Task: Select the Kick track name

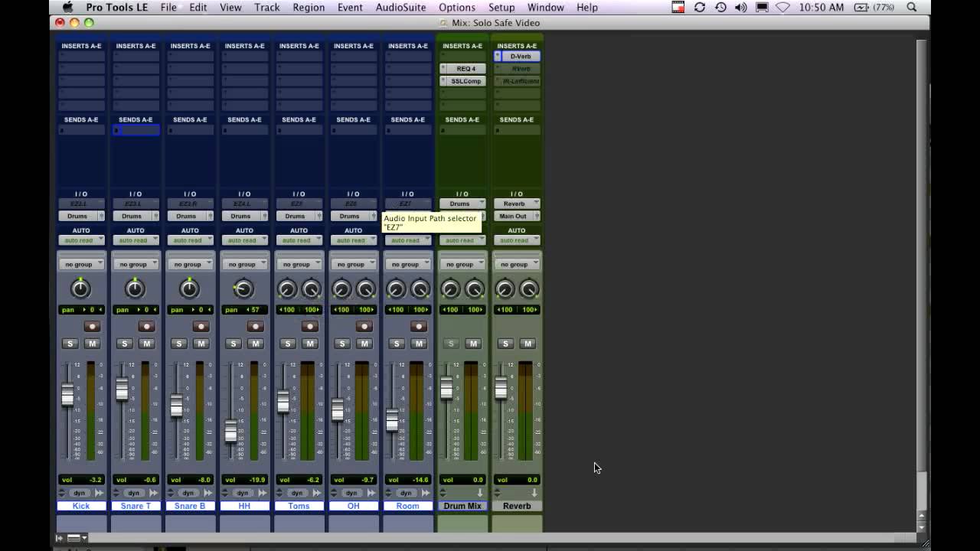Action: coord(81,506)
